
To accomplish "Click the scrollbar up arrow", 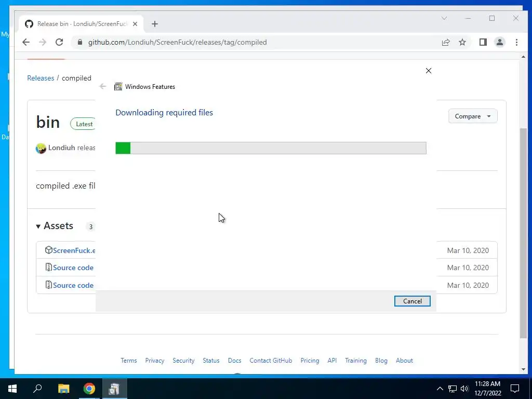I will pyautogui.click(x=523, y=57).
